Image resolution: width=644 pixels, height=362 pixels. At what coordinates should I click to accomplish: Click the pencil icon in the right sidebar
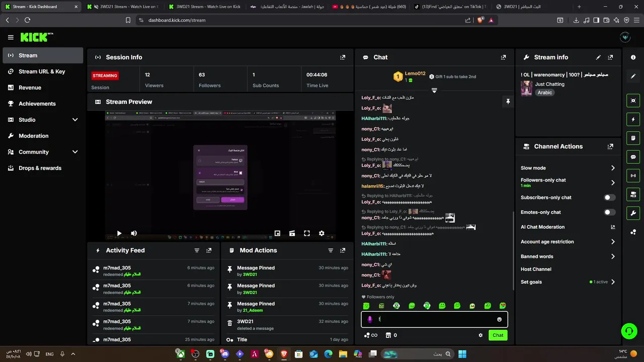pos(633,76)
